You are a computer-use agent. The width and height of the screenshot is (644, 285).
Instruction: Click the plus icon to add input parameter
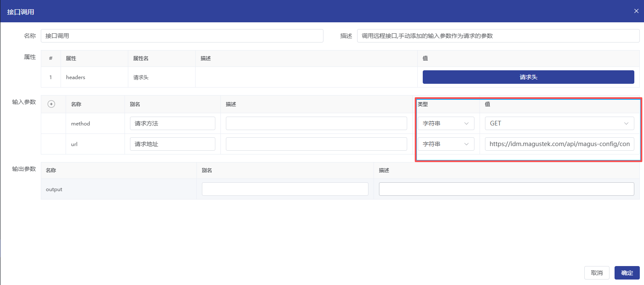pos(51,104)
